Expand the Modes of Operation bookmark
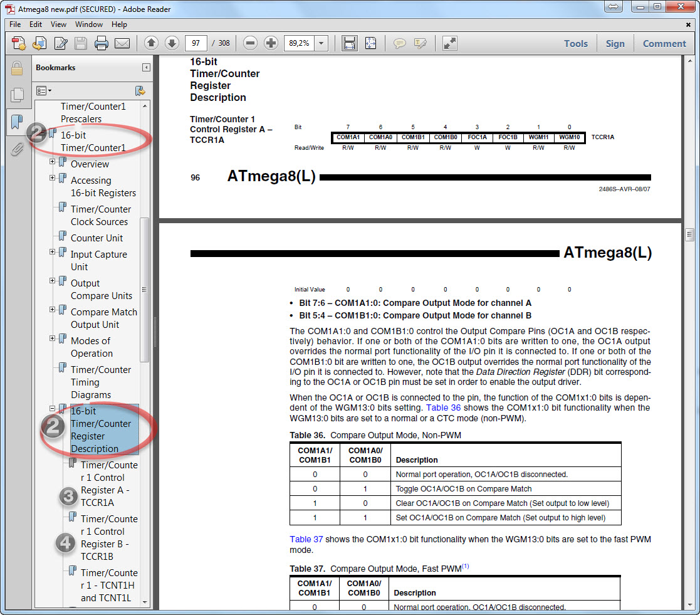 pyautogui.click(x=52, y=338)
